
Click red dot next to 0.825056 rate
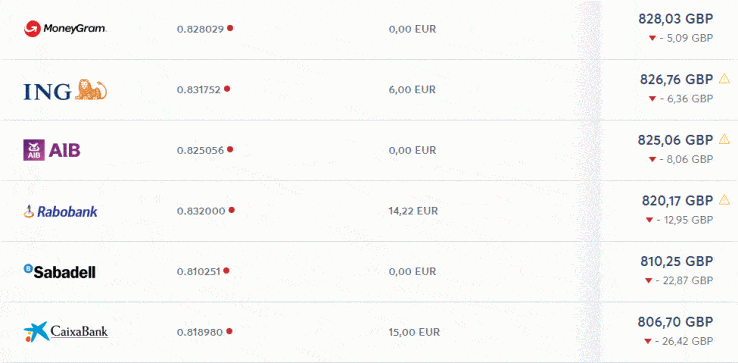[x=230, y=149]
